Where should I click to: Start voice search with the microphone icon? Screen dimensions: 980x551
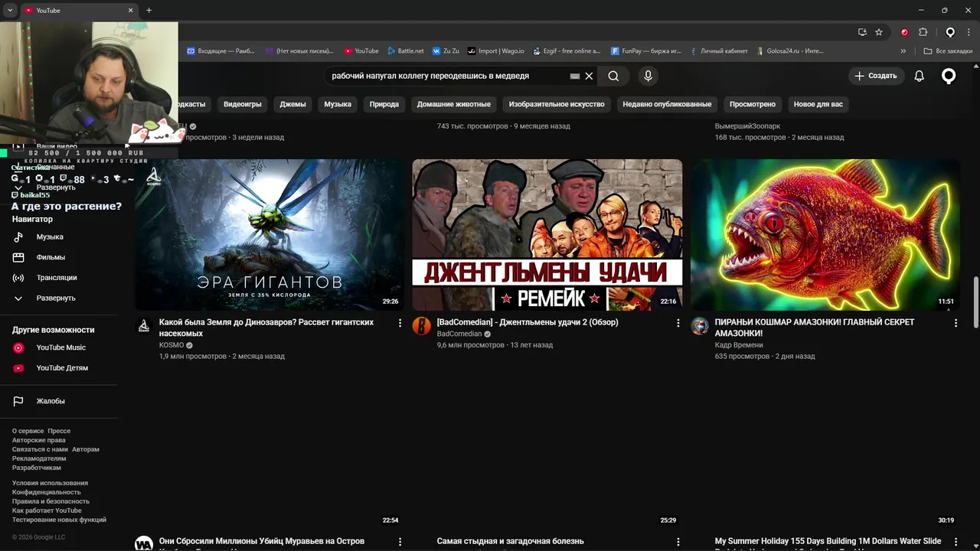(x=648, y=76)
